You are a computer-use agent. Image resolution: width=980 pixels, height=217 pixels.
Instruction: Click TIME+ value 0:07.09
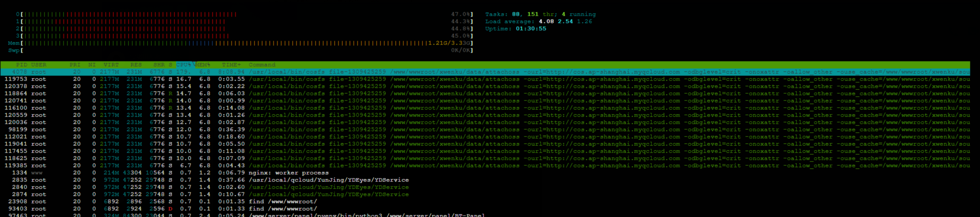pyautogui.click(x=231, y=158)
